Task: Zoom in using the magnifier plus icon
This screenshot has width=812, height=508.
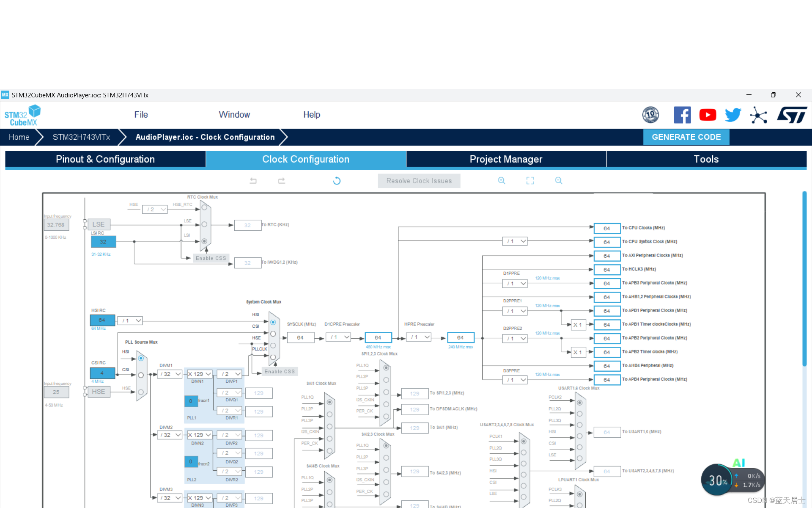Action: coord(502,181)
